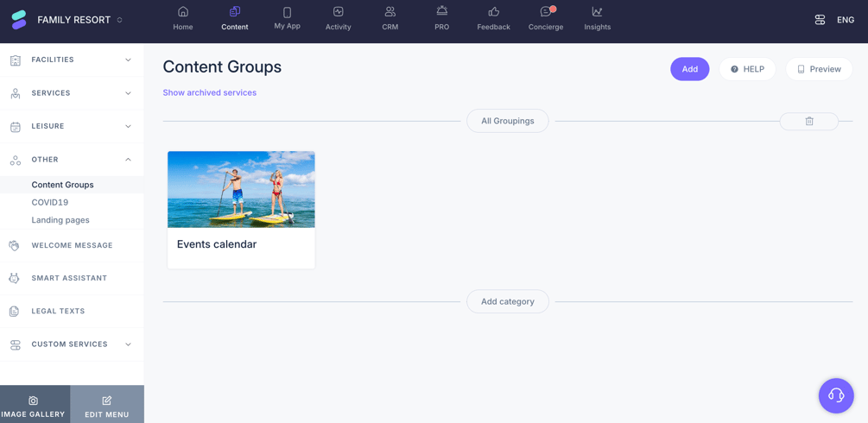
Task: Open the HELP button
Action: coord(747,69)
